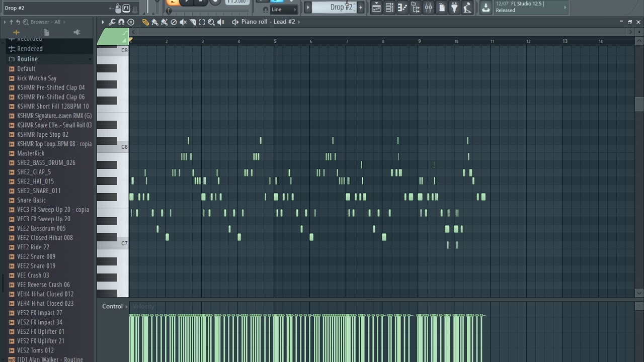Open the piano roll Tools wrench menu
Screen dimensions: 644x362
112,22
